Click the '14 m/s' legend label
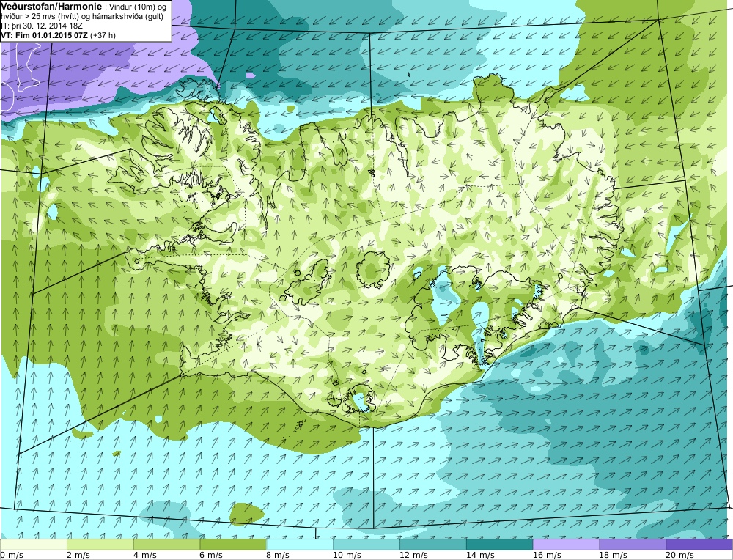733x560 pixels. point(480,555)
